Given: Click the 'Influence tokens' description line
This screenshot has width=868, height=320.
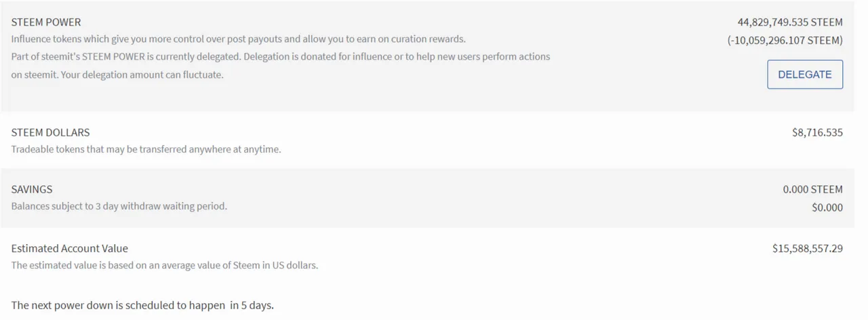Looking at the screenshot, I should 238,39.
